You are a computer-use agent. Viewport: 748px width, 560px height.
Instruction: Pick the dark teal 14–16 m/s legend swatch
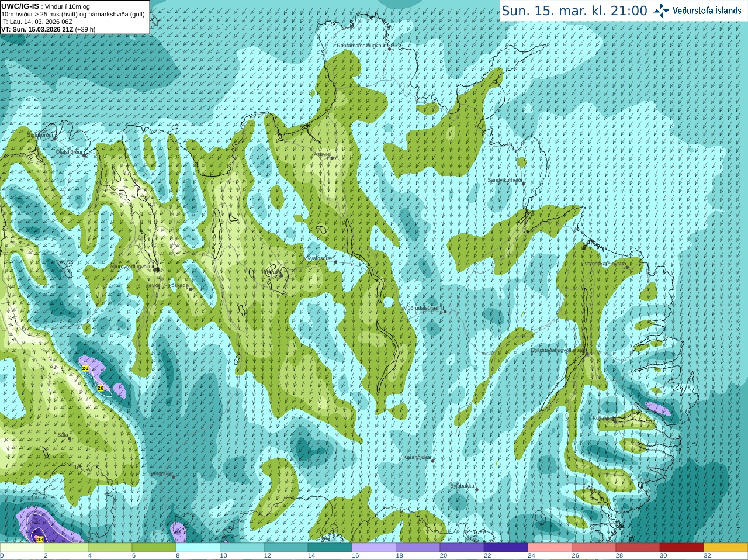(330, 548)
